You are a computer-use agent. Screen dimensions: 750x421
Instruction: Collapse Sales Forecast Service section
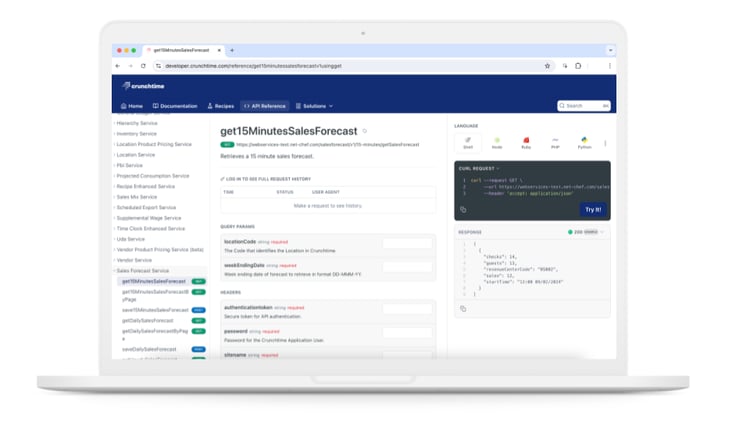pyautogui.click(x=143, y=271)
